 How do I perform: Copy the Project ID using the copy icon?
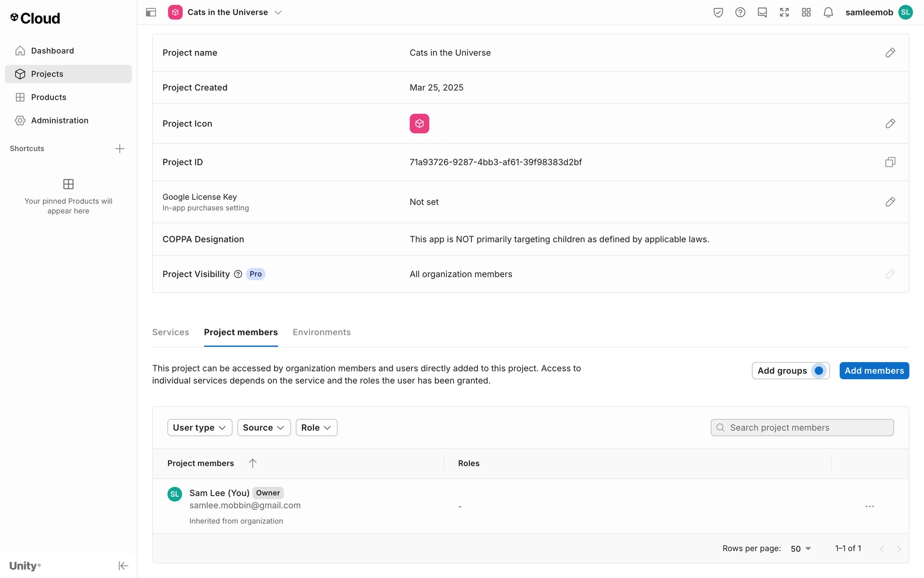890,162
